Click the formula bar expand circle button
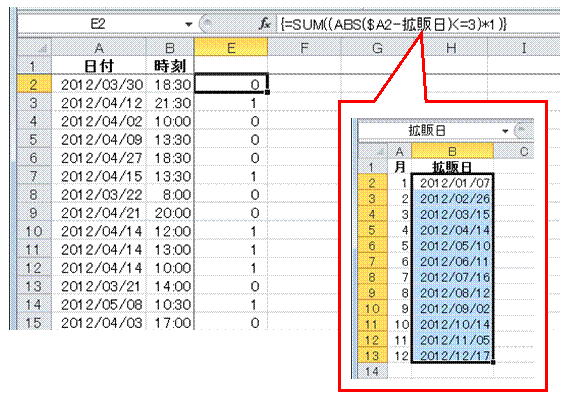 208,24
